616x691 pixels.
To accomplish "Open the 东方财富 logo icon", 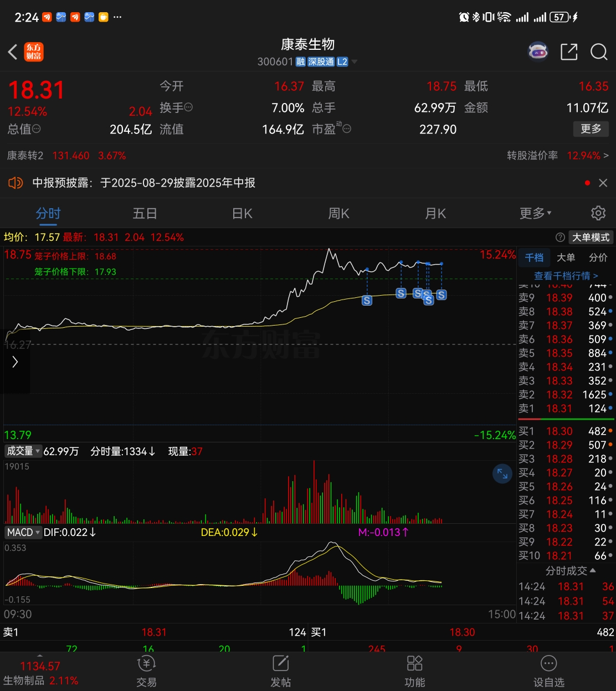I will coord(34,52).
